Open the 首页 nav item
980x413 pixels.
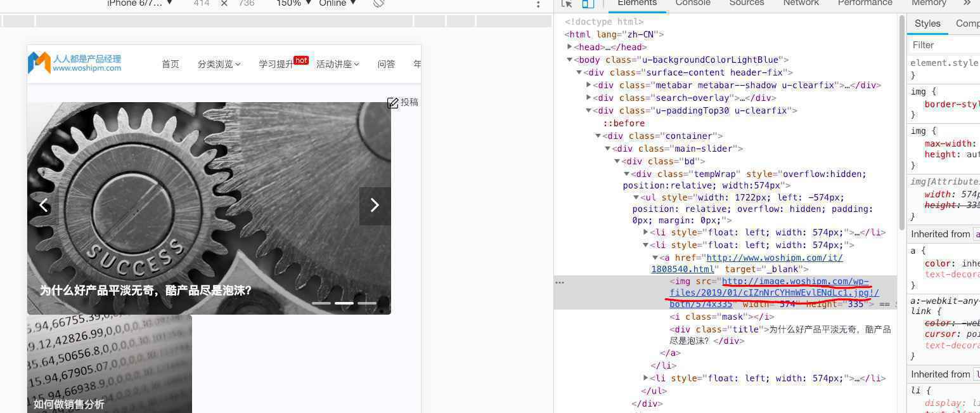click(x=171, y=64)
